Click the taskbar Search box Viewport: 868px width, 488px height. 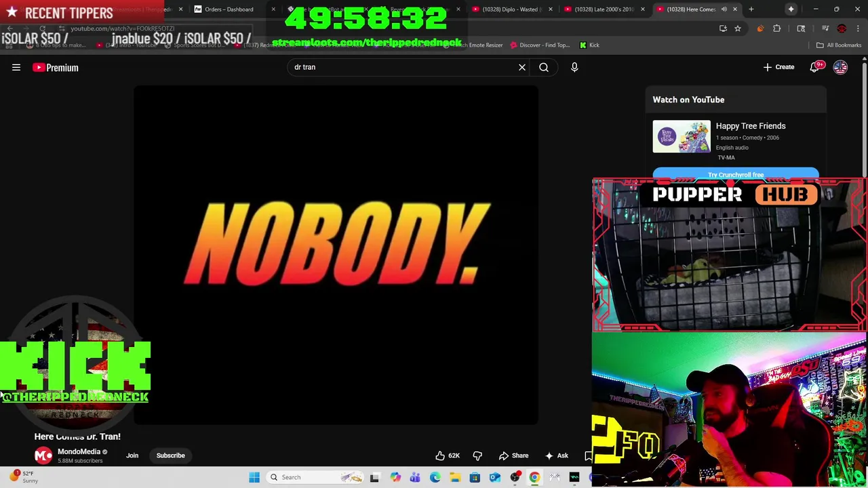[314, 477]
